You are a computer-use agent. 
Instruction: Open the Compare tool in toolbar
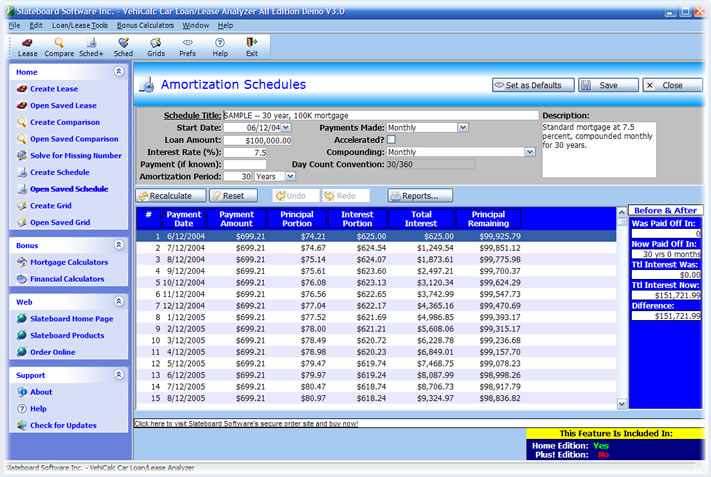click(x=59, y=46)
